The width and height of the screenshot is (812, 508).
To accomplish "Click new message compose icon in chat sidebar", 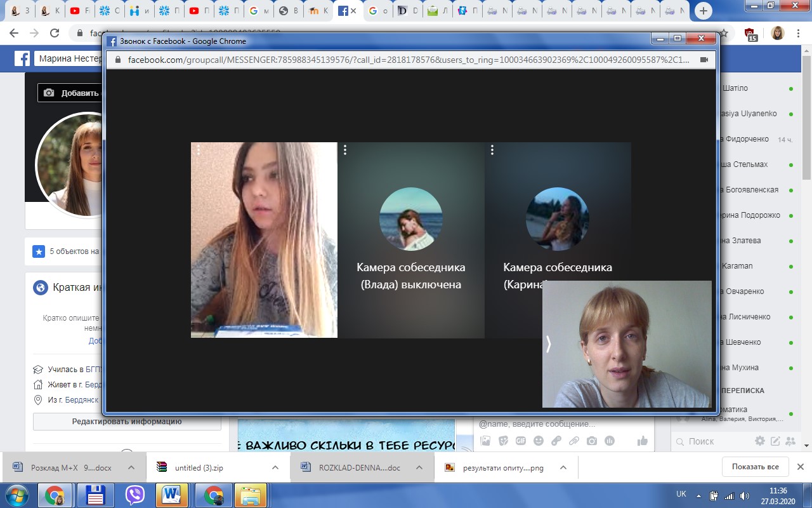I will coord(775,441).
